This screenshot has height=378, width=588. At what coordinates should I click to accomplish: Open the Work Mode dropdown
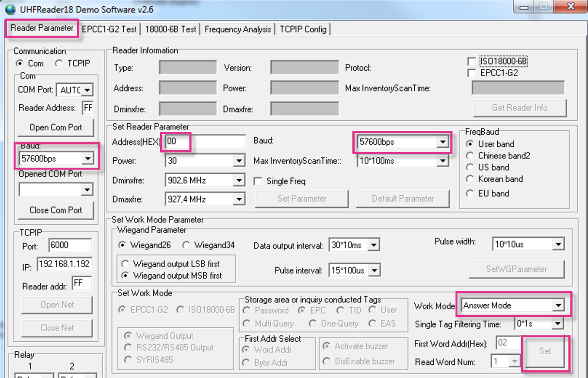(559, 305)
